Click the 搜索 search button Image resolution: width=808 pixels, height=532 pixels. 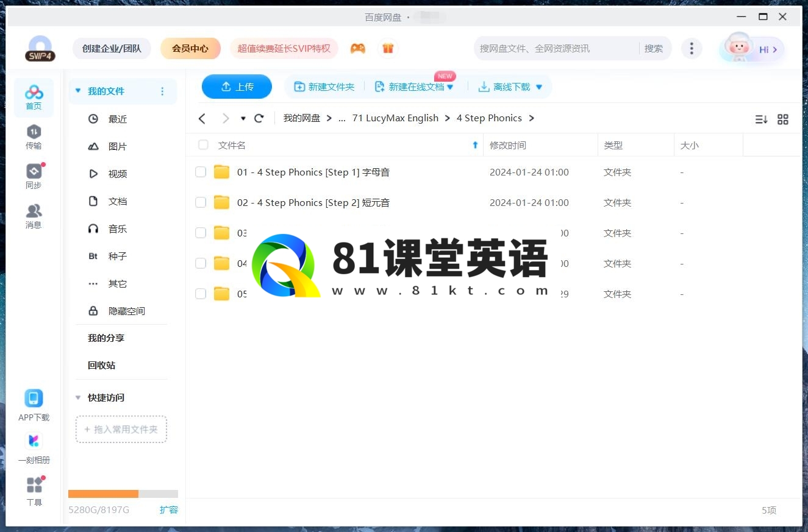(x=654, y=48)
